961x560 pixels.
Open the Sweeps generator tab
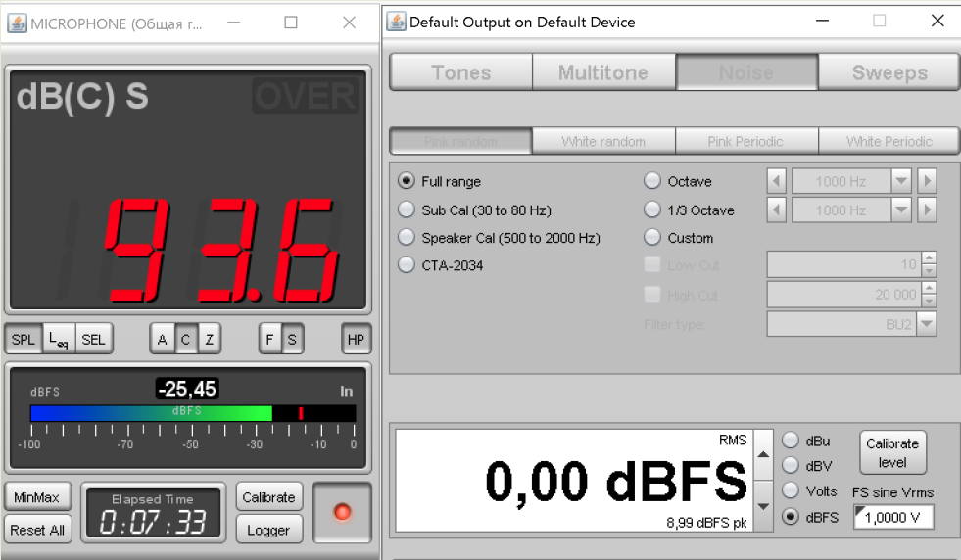click(x=889, y=72)
